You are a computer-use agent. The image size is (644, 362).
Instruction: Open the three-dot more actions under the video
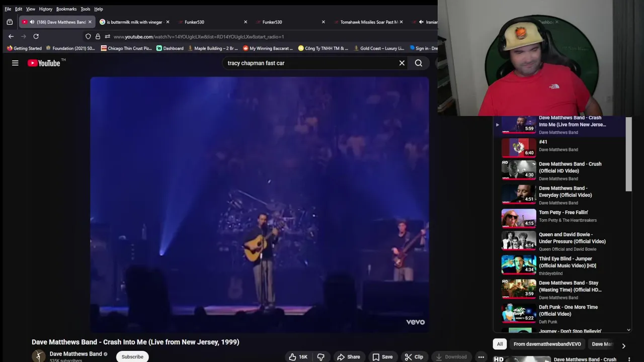(481, 357)
